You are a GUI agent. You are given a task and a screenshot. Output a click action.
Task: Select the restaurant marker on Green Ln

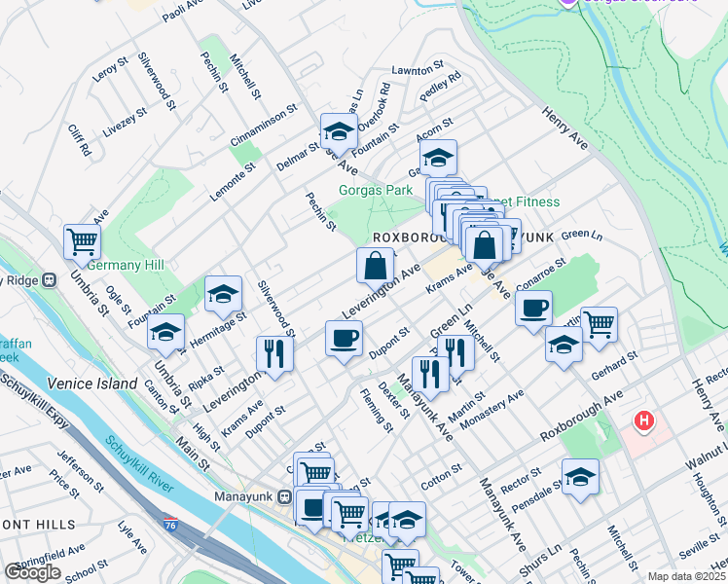(455, 350)
